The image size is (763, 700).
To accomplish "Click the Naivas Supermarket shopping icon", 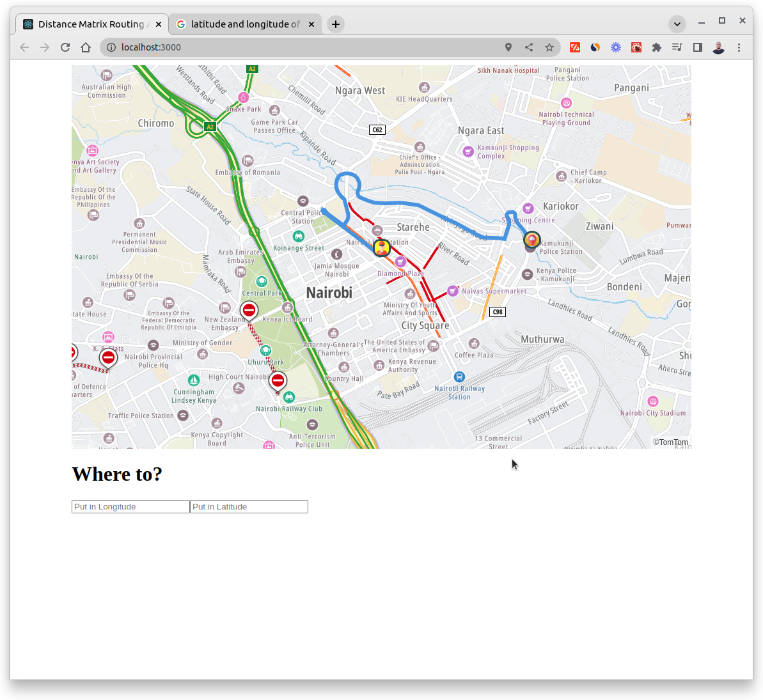I will tap(453, 291).
